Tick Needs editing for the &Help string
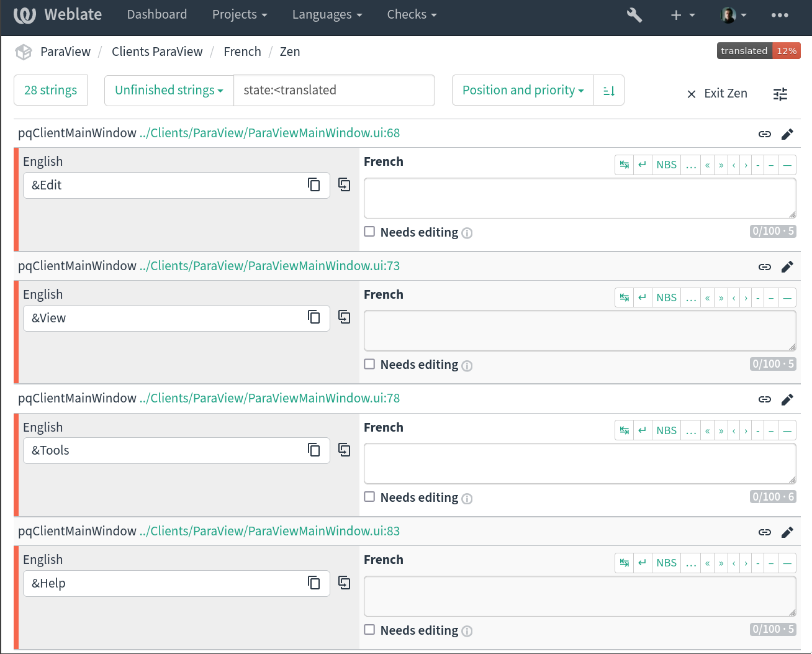 point(370,630)
